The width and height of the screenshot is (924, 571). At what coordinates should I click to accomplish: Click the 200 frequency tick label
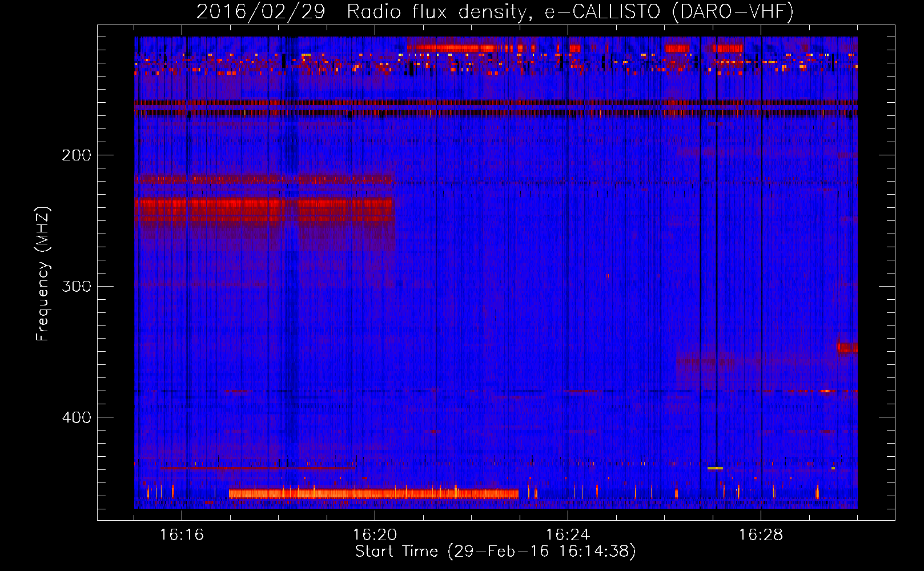tap(77, 155)
